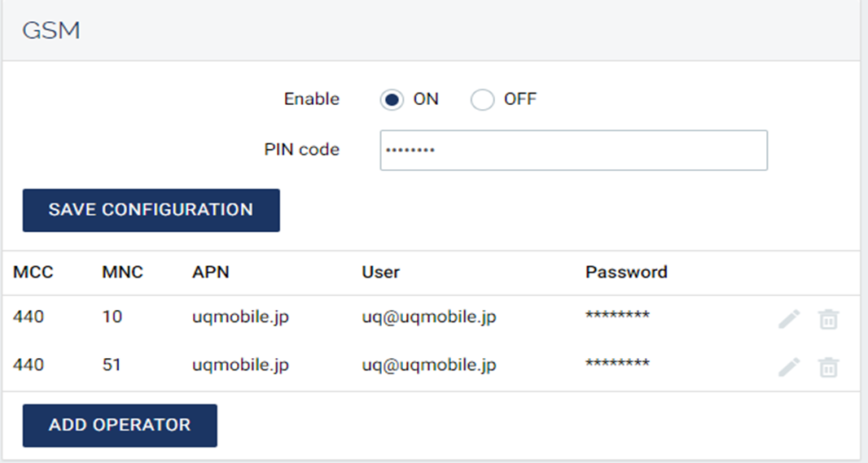Click the User column header
Viewport: 868px width, 463px height.
(x=381, y=273)
